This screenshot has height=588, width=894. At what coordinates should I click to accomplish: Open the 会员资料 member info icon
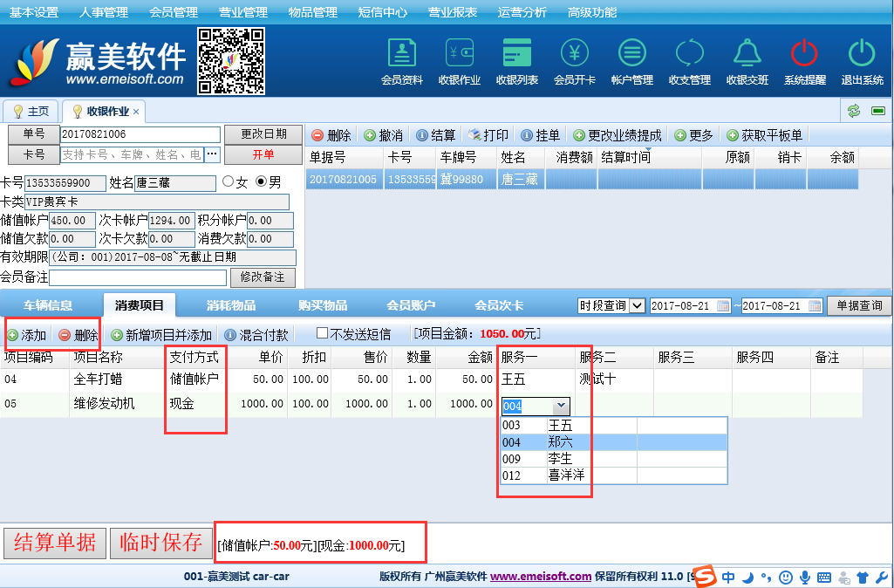tap(401, 61)
